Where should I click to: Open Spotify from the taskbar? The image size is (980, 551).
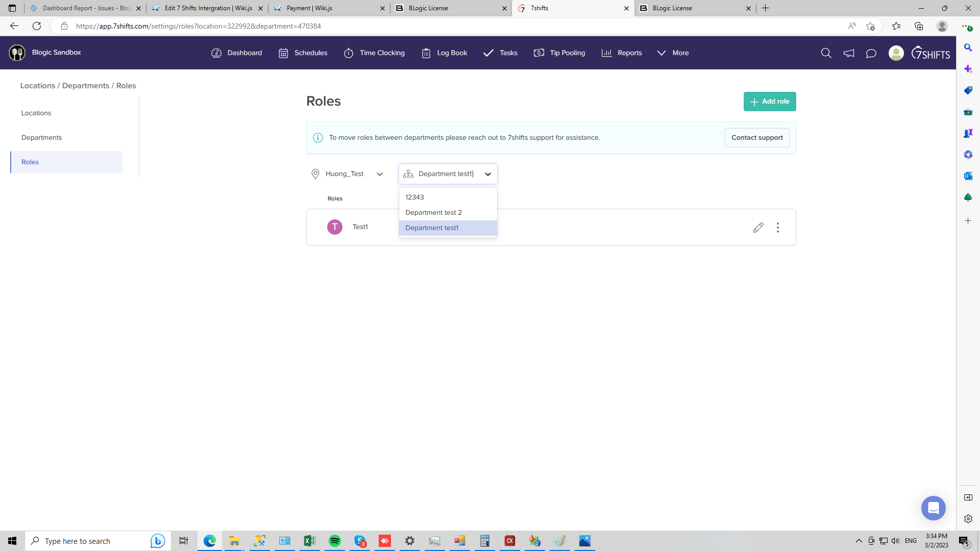(335, 541)
